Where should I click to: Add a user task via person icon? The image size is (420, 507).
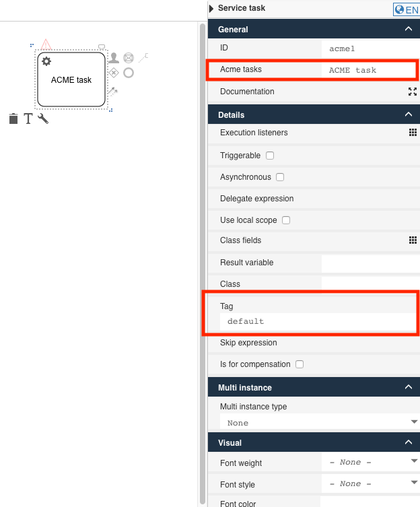coord(114,59)
